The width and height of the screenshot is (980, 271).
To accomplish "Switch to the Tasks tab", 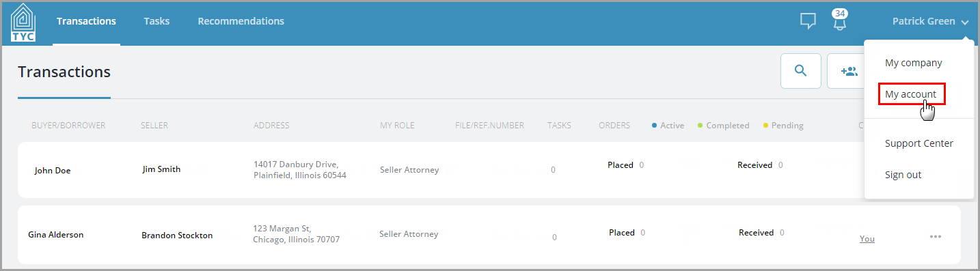I will click(156, 22).
